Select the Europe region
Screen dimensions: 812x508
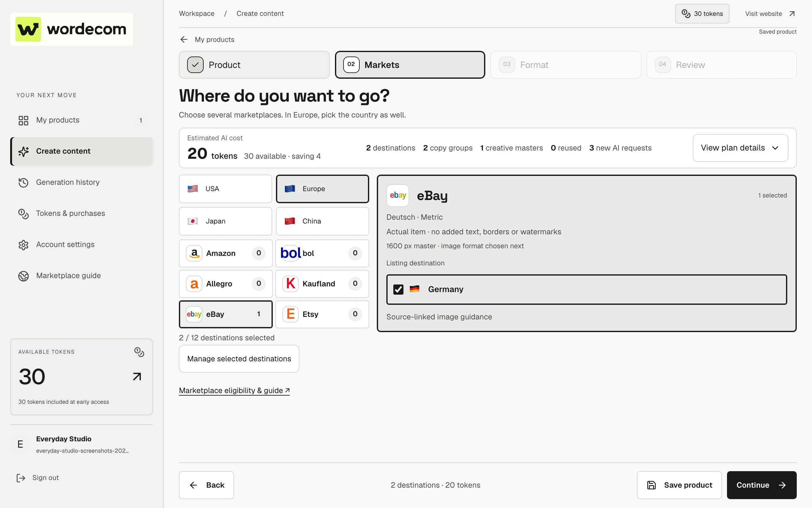322,189
